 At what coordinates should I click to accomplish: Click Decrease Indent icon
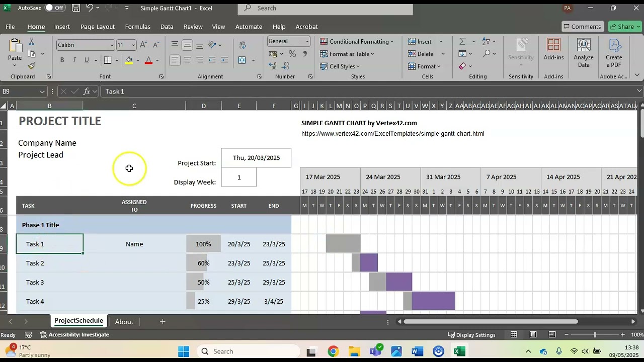pyautogui.click(x=212, y=60)
